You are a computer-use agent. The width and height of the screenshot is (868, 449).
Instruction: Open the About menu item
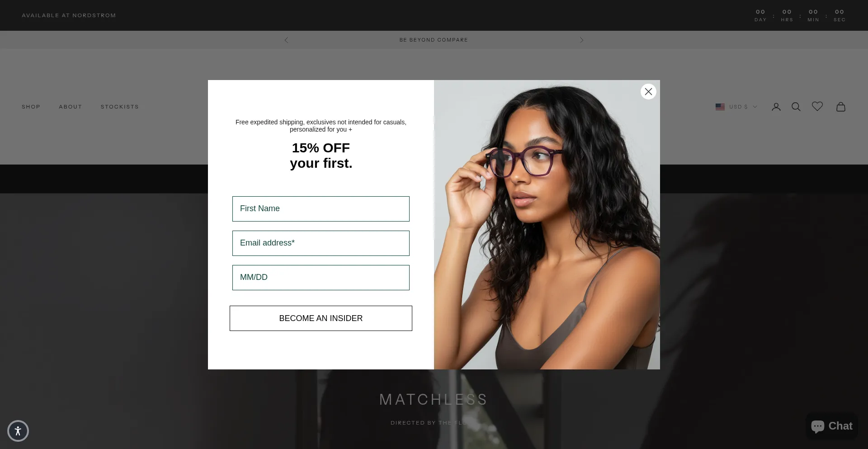(x=71, y=107)
